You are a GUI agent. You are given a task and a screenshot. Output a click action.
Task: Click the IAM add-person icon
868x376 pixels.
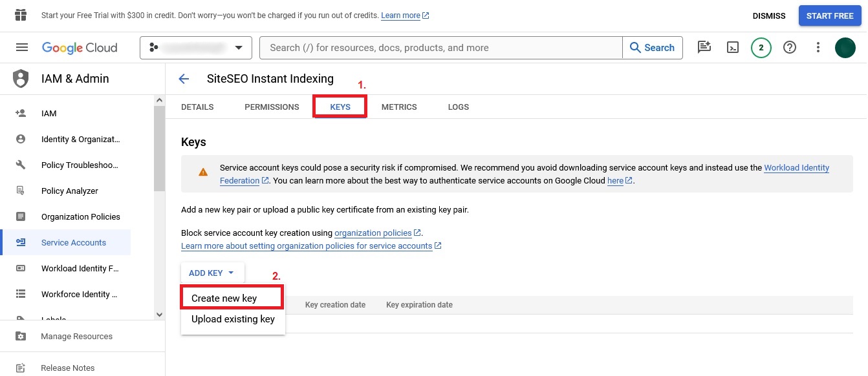pos(21,113)
